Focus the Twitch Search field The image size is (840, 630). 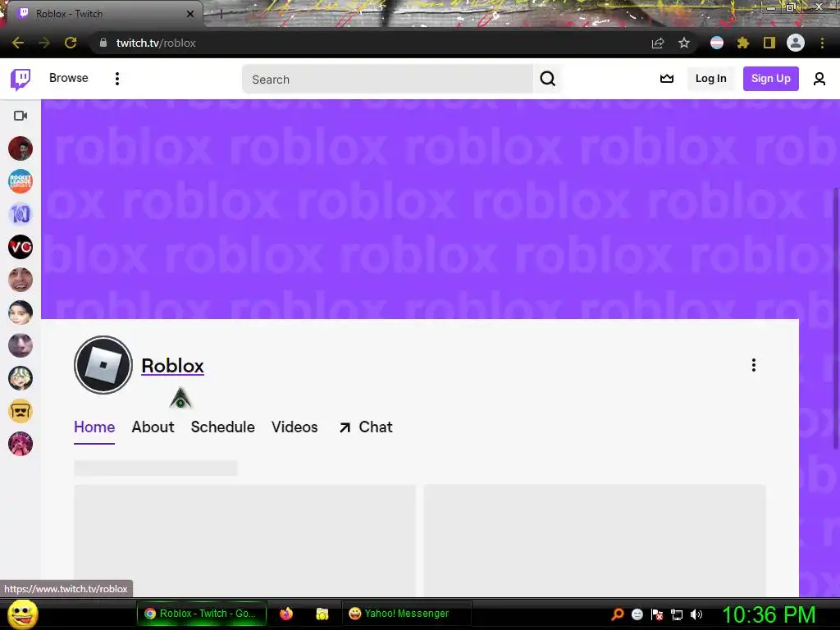point(387,80)
